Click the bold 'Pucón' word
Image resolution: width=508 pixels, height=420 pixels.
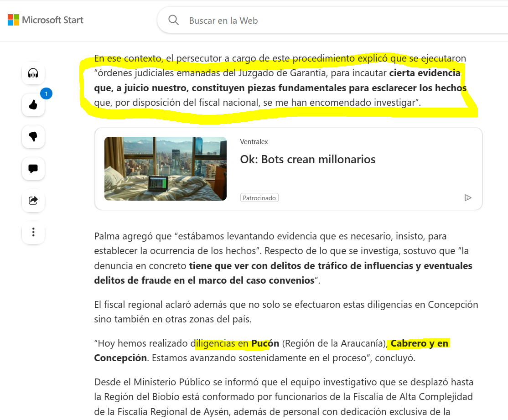point(265,343)
